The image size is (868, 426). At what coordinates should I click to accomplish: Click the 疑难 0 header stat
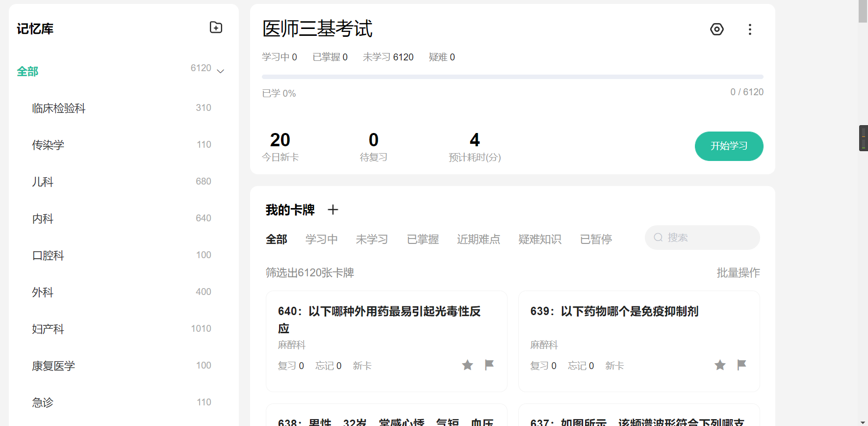442,57
